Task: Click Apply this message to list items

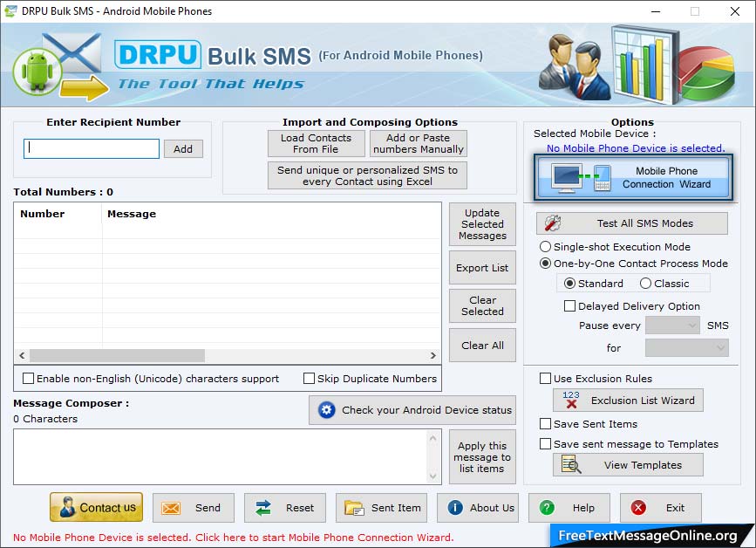Action: (x=482, y=457)
